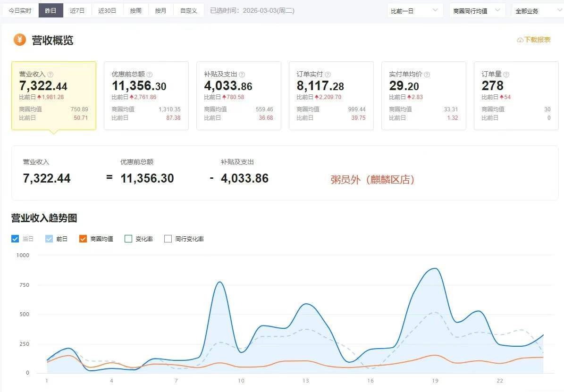Enable the 变化率 checkbox
The height and width of the screenshot is (392, 564).
click(x=128, y=239)
